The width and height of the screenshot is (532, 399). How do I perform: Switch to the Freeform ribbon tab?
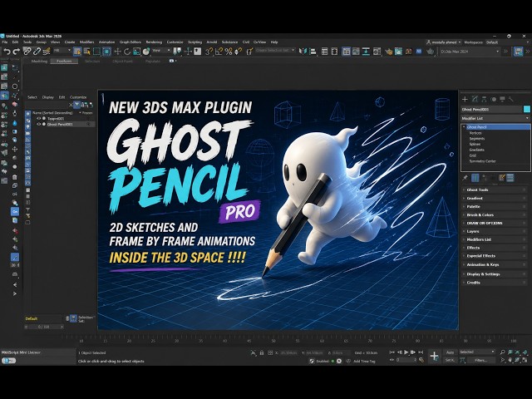pos(64,61)
